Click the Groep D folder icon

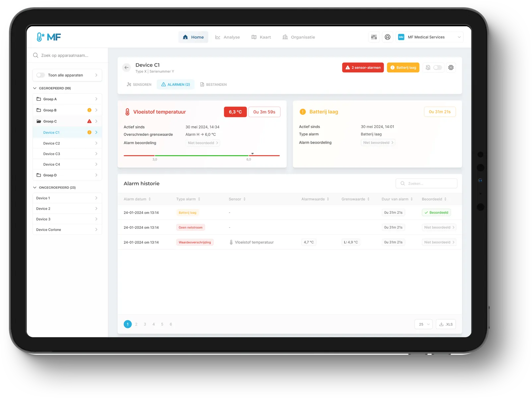(39, 175)
